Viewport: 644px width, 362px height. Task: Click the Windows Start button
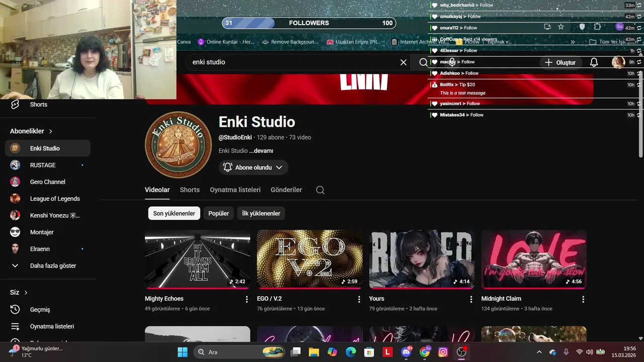(x=182, y=352)
